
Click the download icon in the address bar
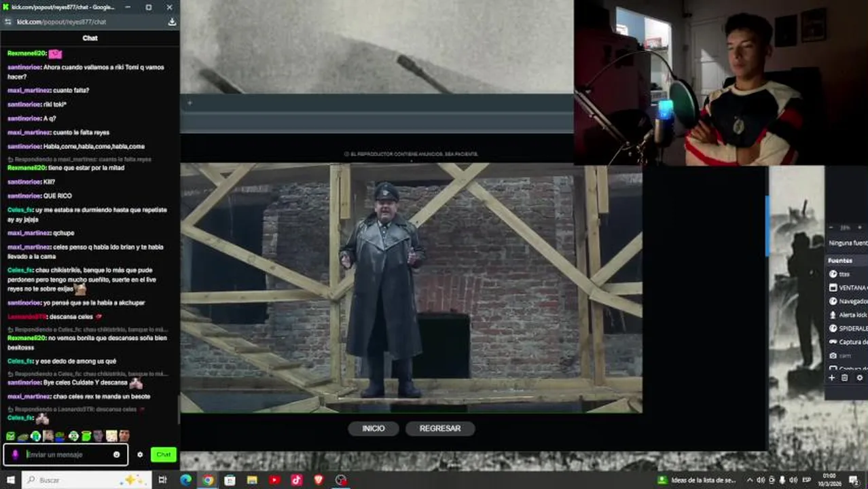(172, 22)
